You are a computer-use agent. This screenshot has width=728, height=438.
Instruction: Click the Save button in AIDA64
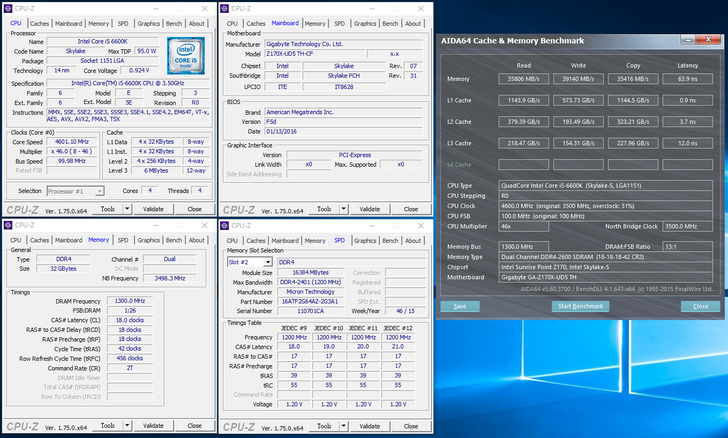tap(459, 306)
